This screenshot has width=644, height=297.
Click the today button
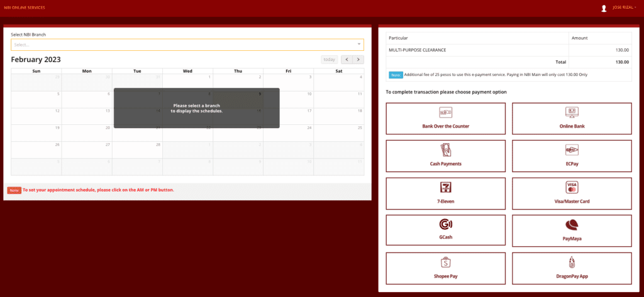coord(330,60)
